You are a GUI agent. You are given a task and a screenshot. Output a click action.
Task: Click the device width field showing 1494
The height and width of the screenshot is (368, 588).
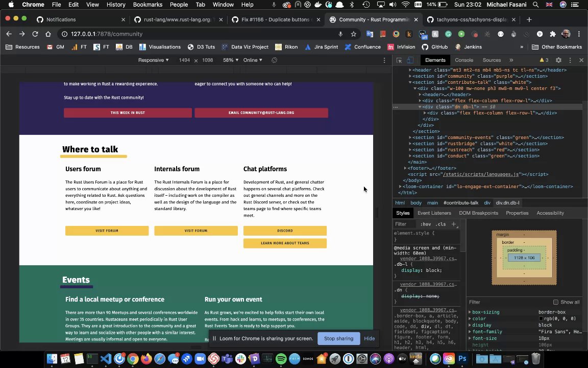pyautogui.click(x=184, y=60)
